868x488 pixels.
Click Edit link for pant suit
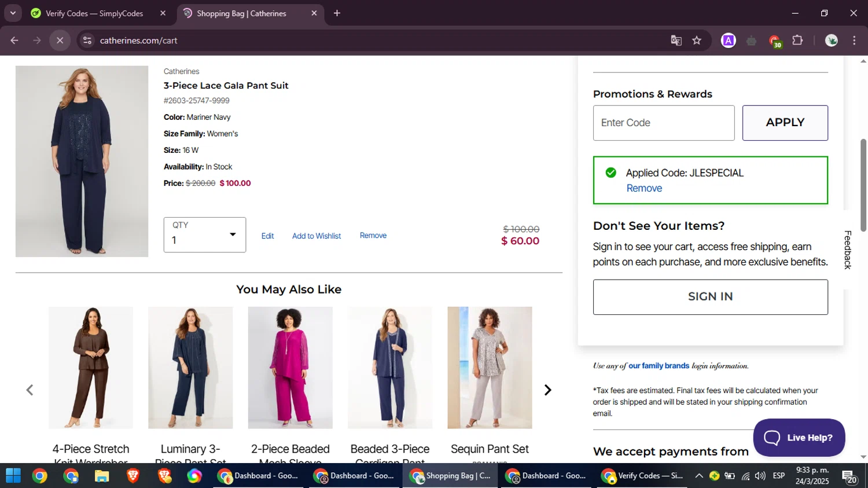[x=267, y=236]
